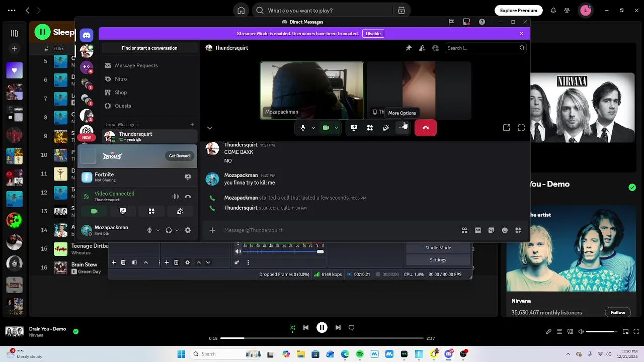Open Spotify in Windows taskbar
The height and width of the screenshot is (362, 644).
click(x=360, y=354)
